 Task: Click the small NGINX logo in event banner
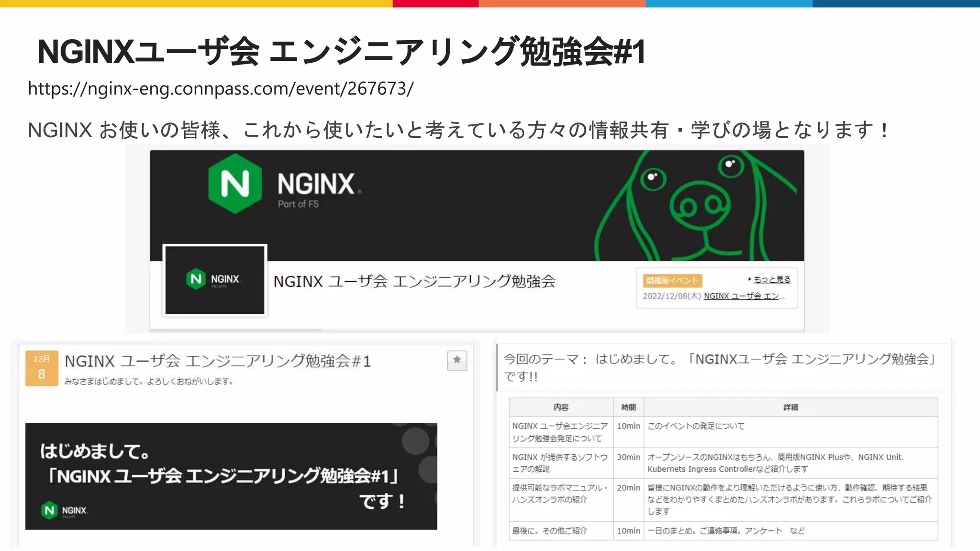(64, 510)
